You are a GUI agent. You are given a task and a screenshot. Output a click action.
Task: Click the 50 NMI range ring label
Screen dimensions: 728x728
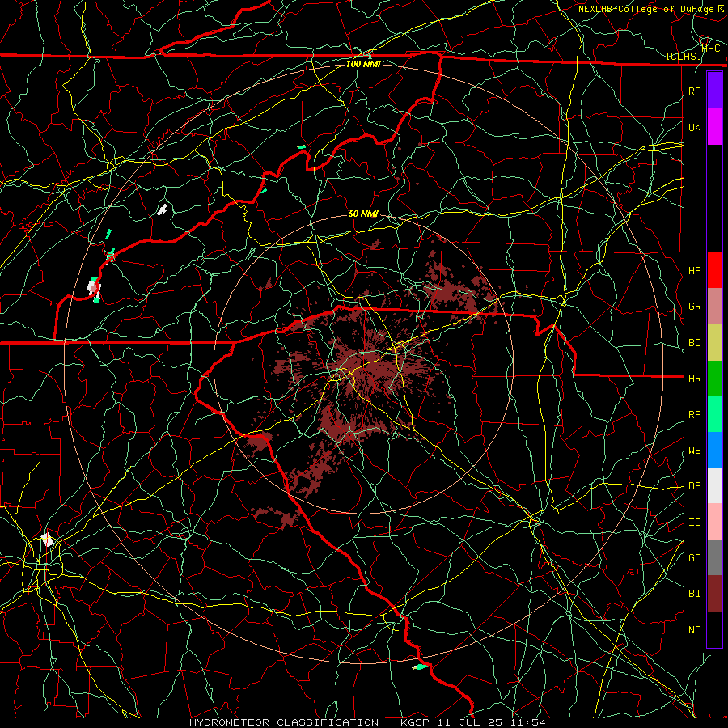coord(363,214)
